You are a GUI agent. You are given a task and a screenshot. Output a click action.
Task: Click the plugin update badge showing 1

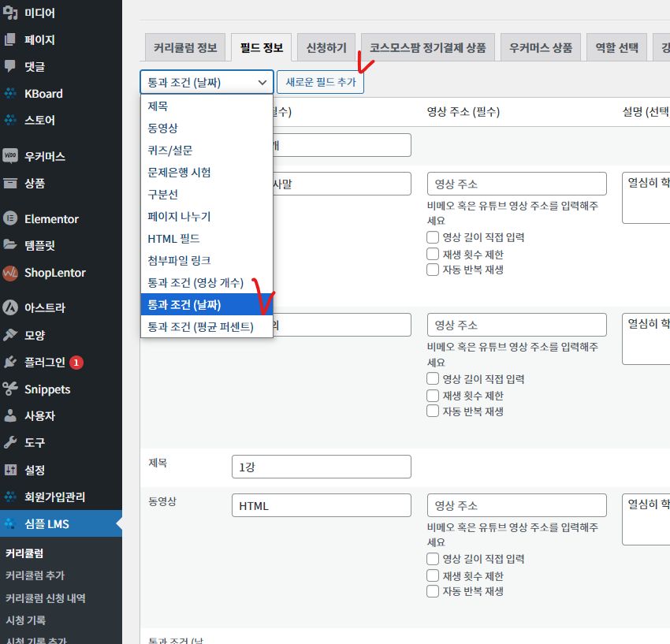coord(76,363)
